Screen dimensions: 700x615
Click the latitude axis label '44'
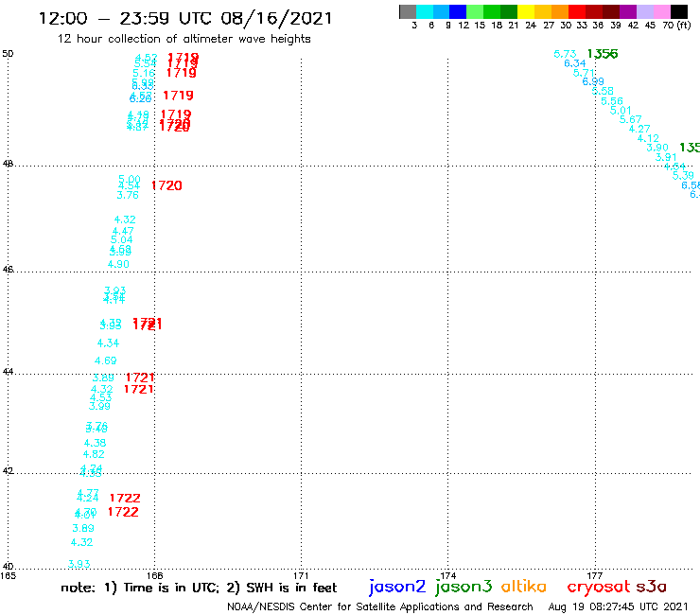click(x=8, y=372)
